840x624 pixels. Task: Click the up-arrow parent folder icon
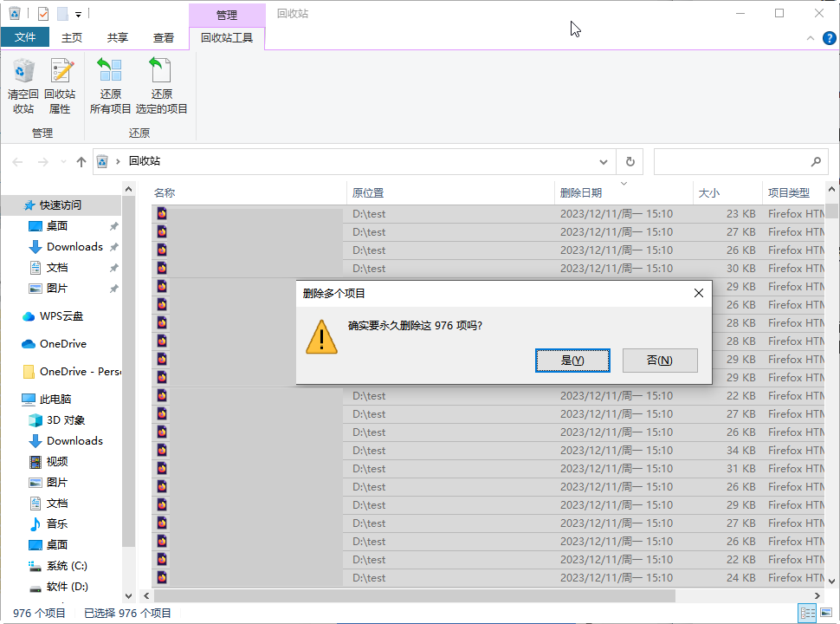click(81, 161)
